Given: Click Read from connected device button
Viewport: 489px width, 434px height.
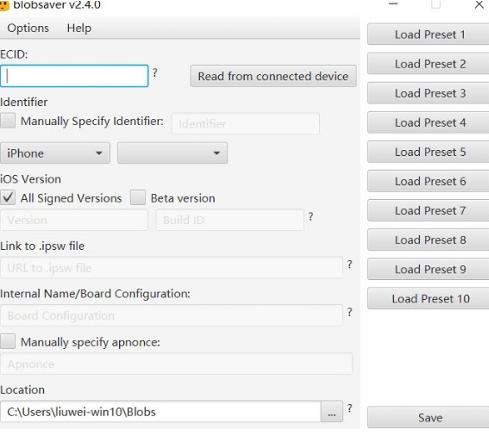Looking at the screenshot, I should point(273,76).
